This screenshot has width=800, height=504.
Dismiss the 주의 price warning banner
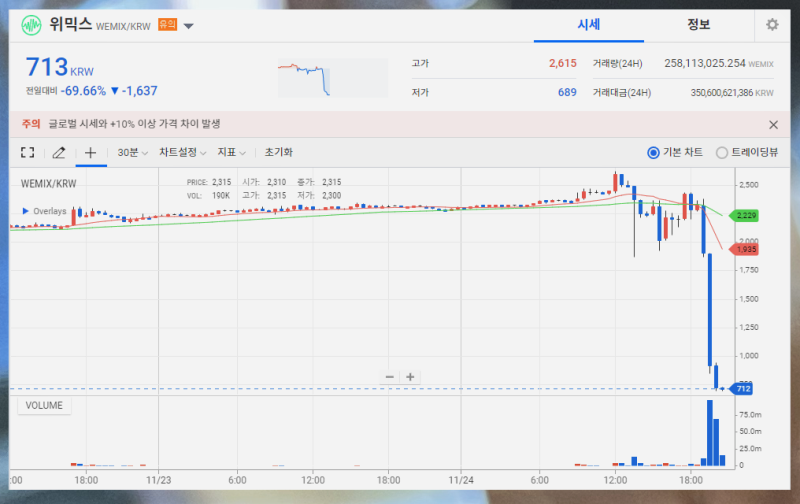click(773, 124)
